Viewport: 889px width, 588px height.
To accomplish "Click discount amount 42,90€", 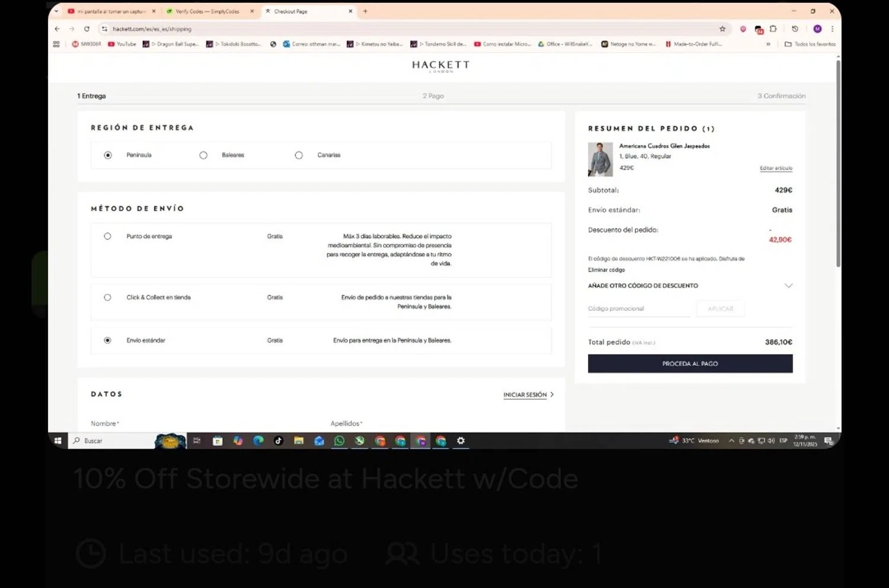I will pyautogui.click(x=780, y=239).
